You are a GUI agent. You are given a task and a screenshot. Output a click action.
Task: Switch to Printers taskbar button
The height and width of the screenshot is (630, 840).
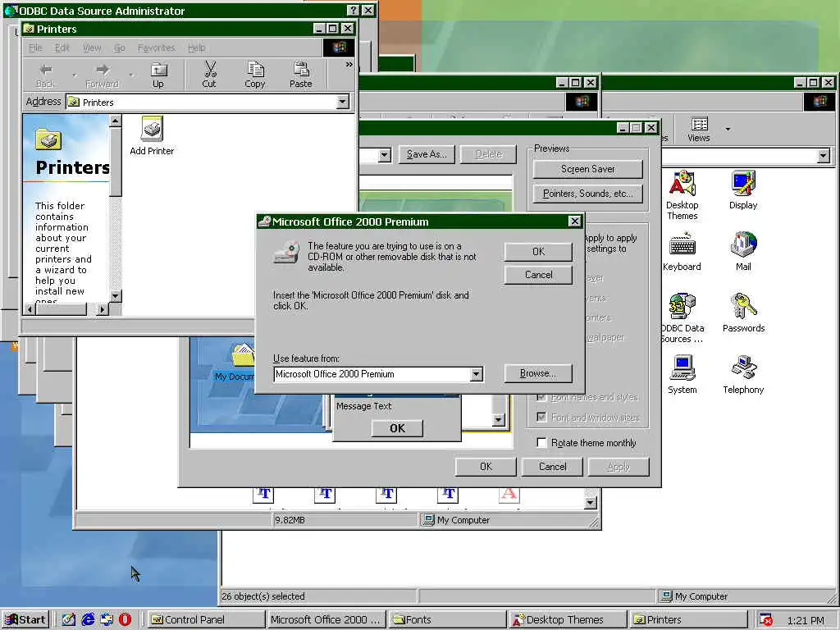coord(688,620)
